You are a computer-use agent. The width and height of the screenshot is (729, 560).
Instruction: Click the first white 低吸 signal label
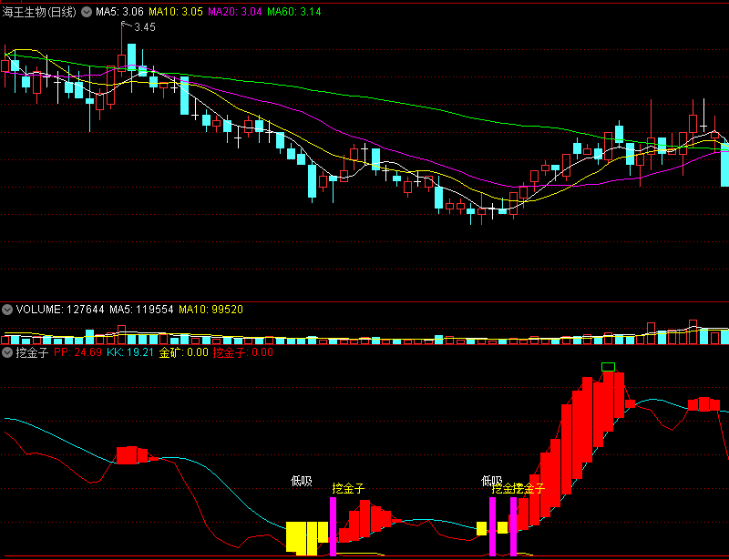[x=302, y=482]
